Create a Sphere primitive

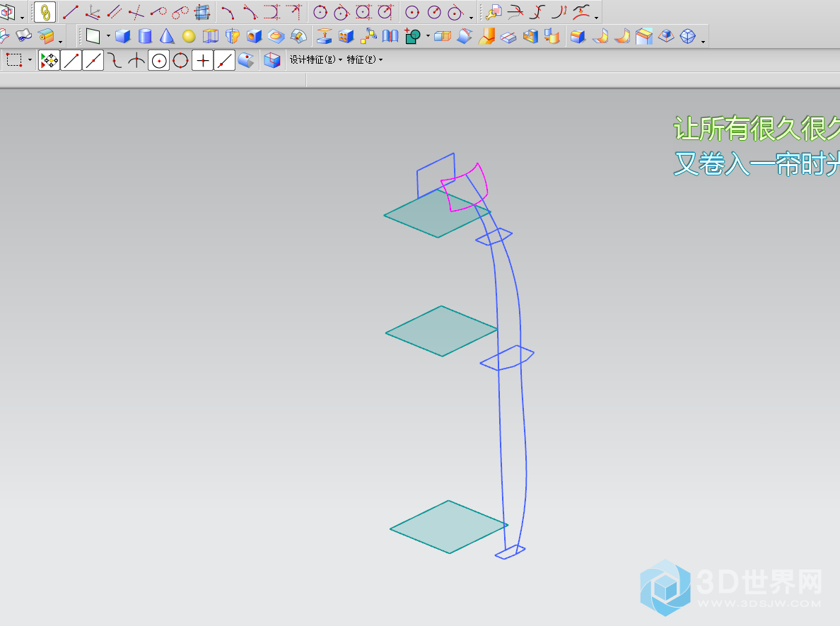(x=189, y=36)
